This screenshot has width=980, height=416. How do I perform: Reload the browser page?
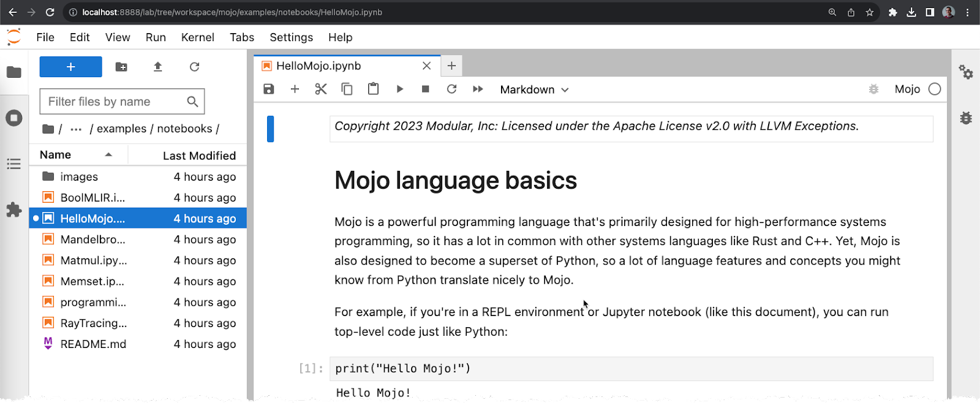click(x=50, y=12)
